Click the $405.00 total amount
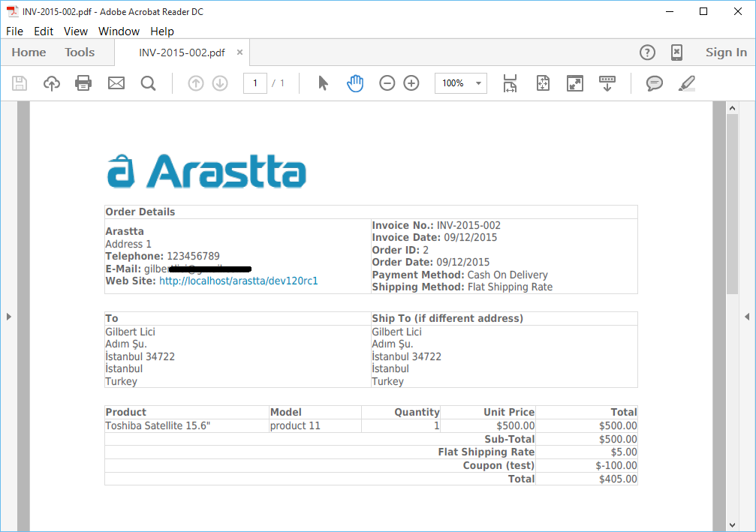The image size is (756, 532). 618,479
